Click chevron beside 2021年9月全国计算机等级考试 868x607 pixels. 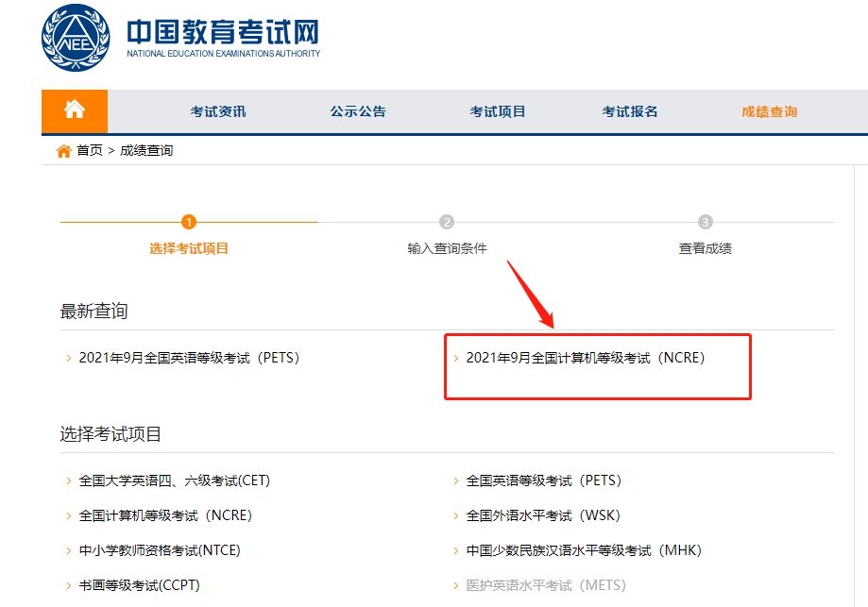click(x=456, y=358)
